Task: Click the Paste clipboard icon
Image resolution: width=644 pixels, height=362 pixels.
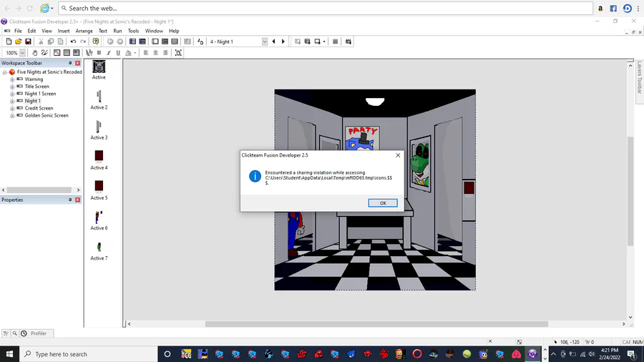Action: 60,41
